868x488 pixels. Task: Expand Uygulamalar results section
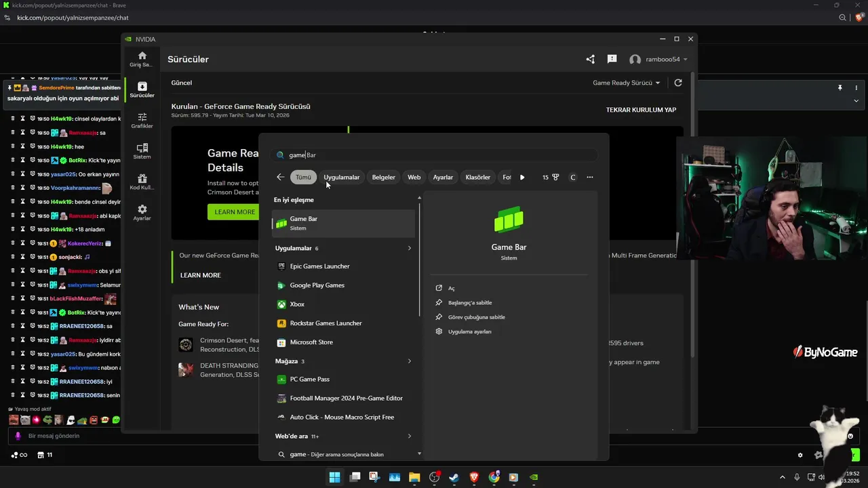(410, 248)
